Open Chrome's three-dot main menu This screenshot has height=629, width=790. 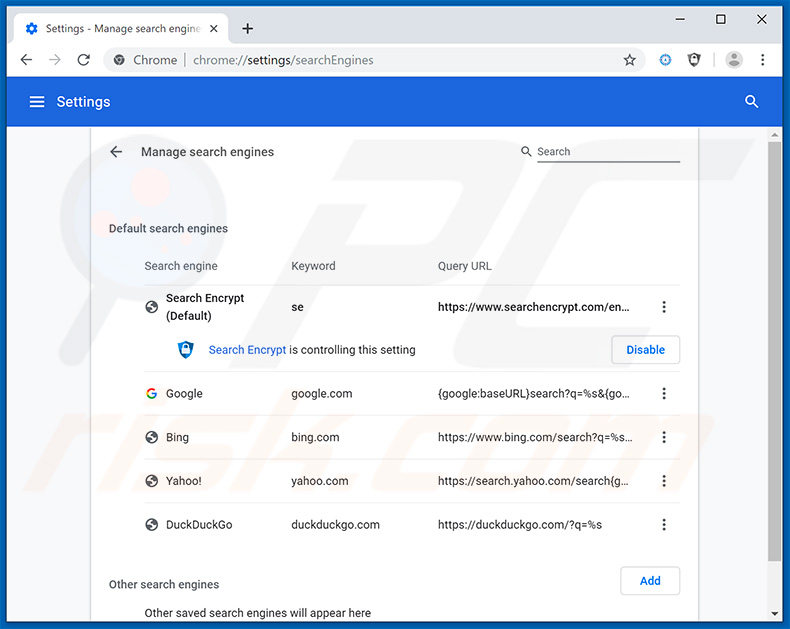coord(762,60)
